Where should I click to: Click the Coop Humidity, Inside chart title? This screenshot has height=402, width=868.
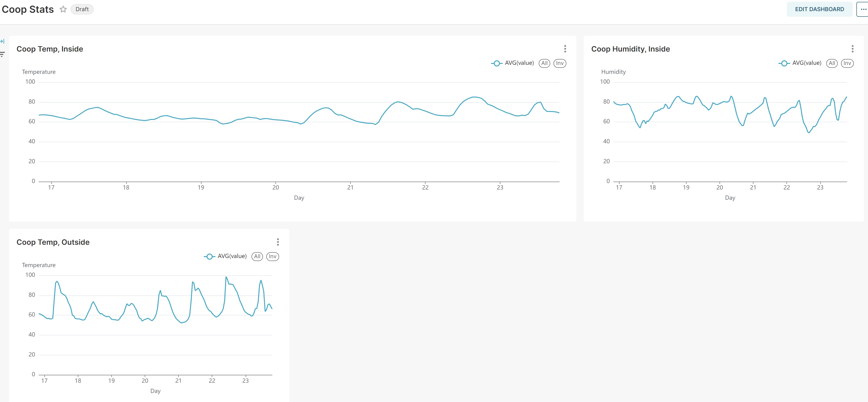tap(630, 49)
